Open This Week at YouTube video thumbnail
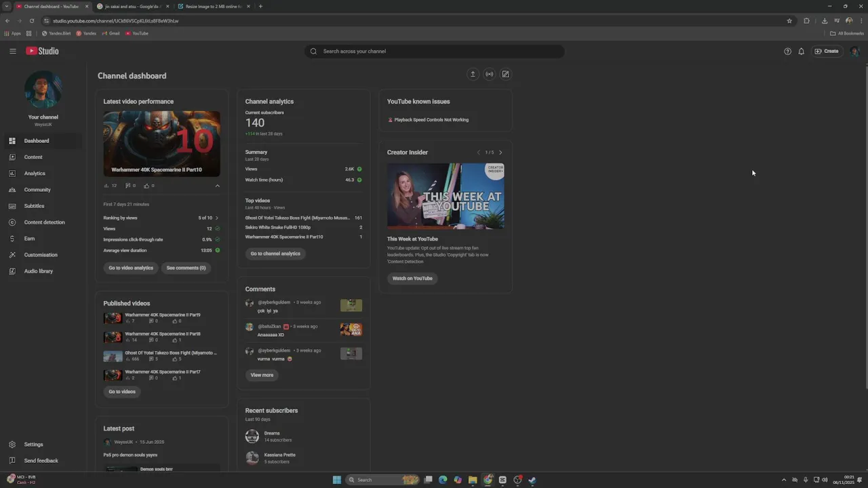868x488 pixels. click(446, 196)
